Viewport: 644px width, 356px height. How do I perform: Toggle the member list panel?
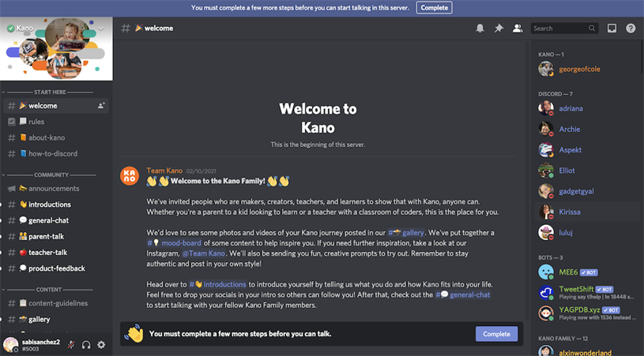518,28
